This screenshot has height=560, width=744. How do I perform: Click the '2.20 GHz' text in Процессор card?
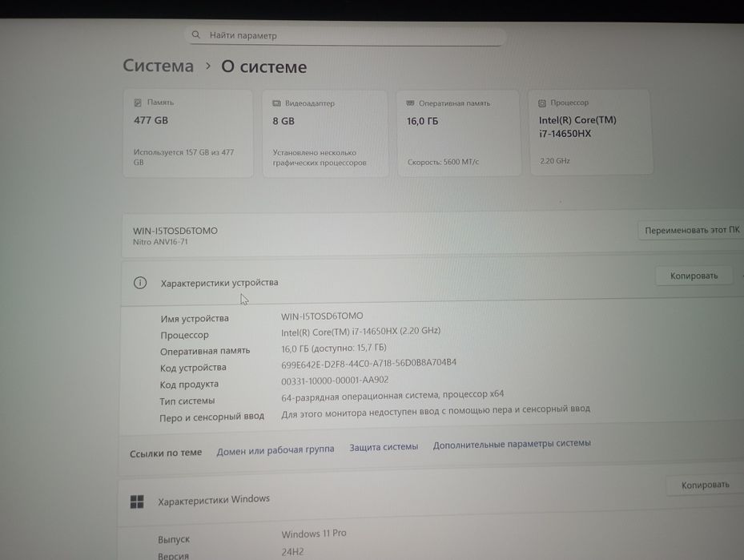pyautogui.click(x=555, y=161)
